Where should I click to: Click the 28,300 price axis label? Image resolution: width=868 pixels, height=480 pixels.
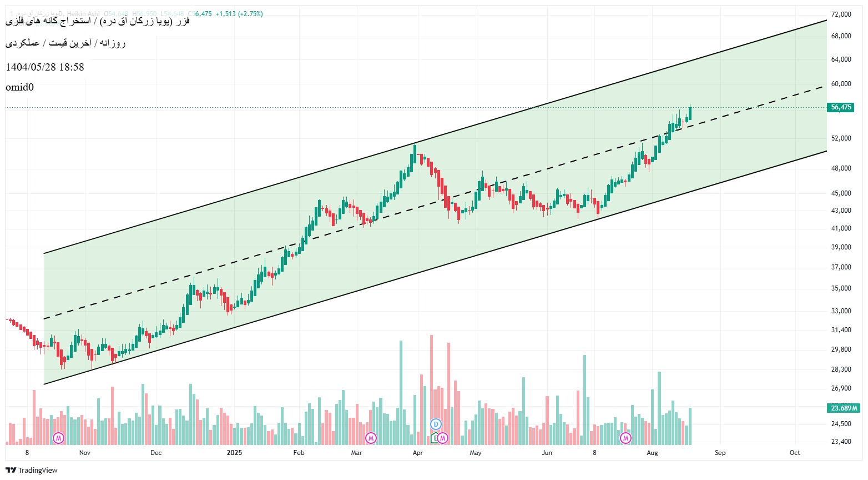point(841,369)
